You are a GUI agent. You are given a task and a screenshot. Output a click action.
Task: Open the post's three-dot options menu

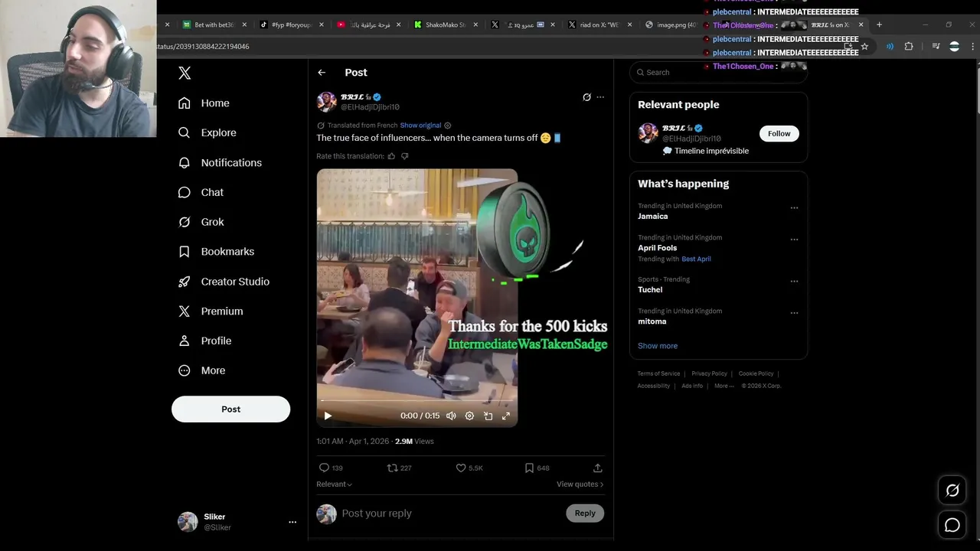(600, 97)
